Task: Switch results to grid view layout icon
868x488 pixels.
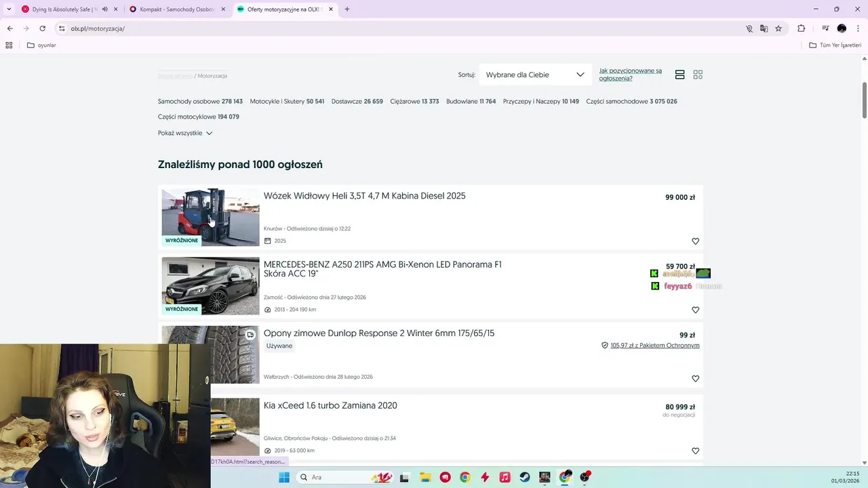Action: (x=698, y=75)
